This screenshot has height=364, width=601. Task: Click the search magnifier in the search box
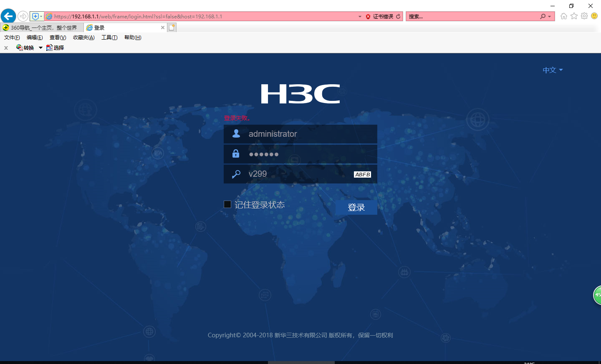543,16
